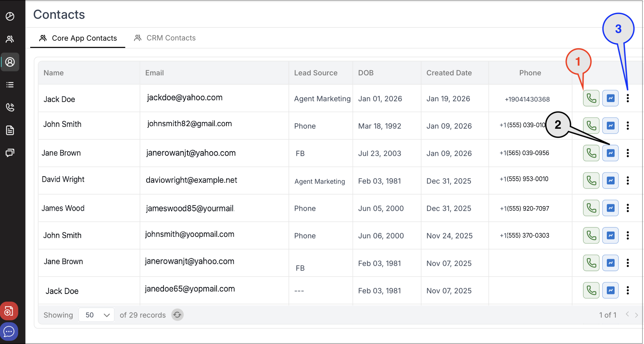This screenshot has width=644, height=344.
Task: Click the johnsmith@yoopmail.com email link
Action: (x=189, y=234)
